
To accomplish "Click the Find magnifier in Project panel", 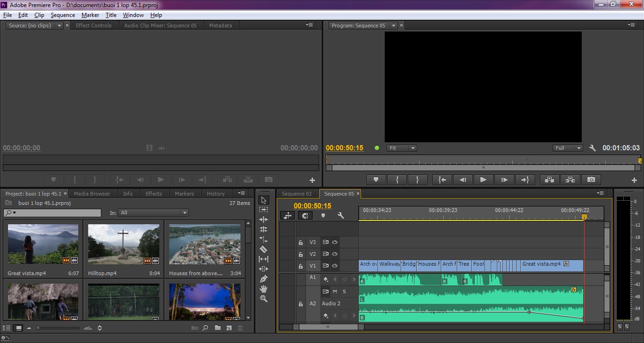I will [206, 328].
